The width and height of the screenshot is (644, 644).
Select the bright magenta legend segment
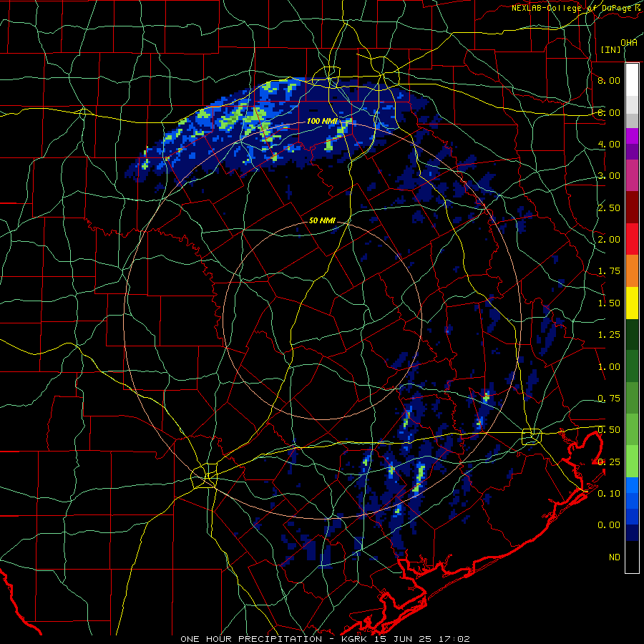pyautogui.click(x=632, y=136)
